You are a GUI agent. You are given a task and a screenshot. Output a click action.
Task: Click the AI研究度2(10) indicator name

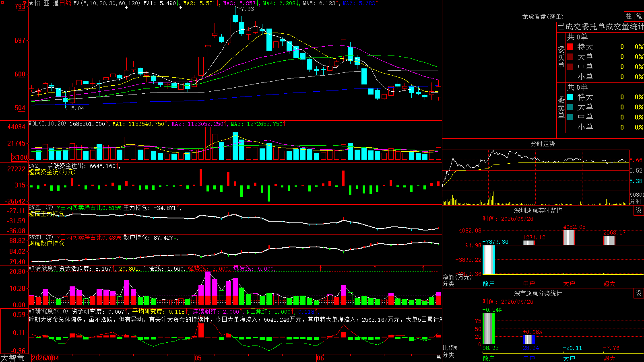coord(49,311)
